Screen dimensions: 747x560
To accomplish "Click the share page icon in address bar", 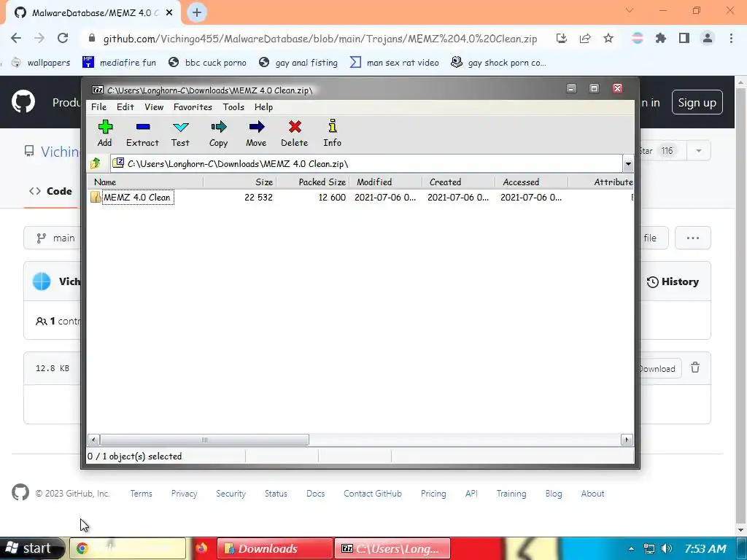I will [x=585, y=38].
